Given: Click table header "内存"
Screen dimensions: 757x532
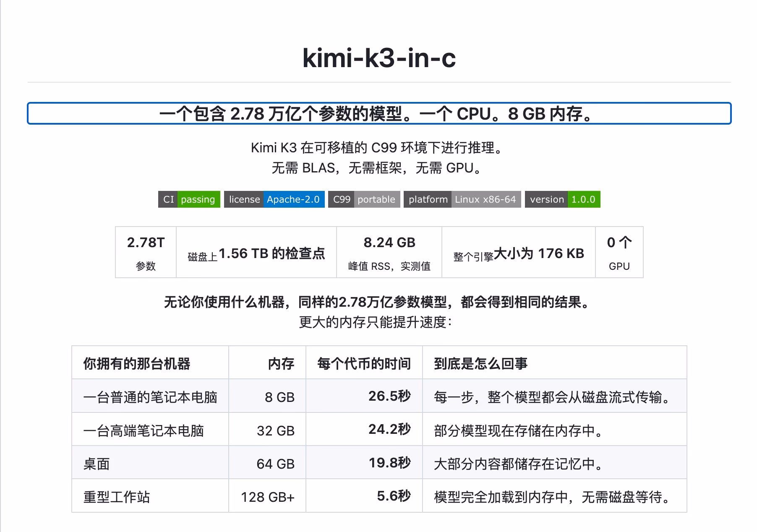Looking at the screenshot, I should [267, 363].
